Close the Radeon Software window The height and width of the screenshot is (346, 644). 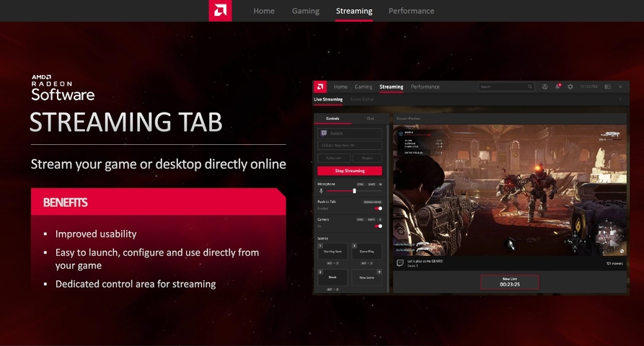[620, 86]
